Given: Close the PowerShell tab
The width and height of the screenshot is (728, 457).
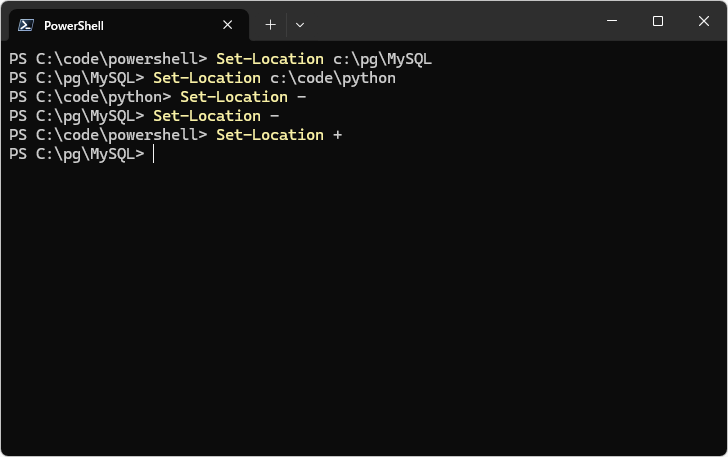Looking at the screenshot, I should [228, 25].
